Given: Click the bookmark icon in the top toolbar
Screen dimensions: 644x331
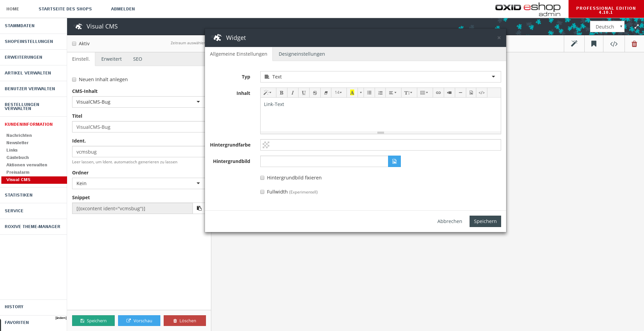Looking at the screenshot, I should point(594,44).
